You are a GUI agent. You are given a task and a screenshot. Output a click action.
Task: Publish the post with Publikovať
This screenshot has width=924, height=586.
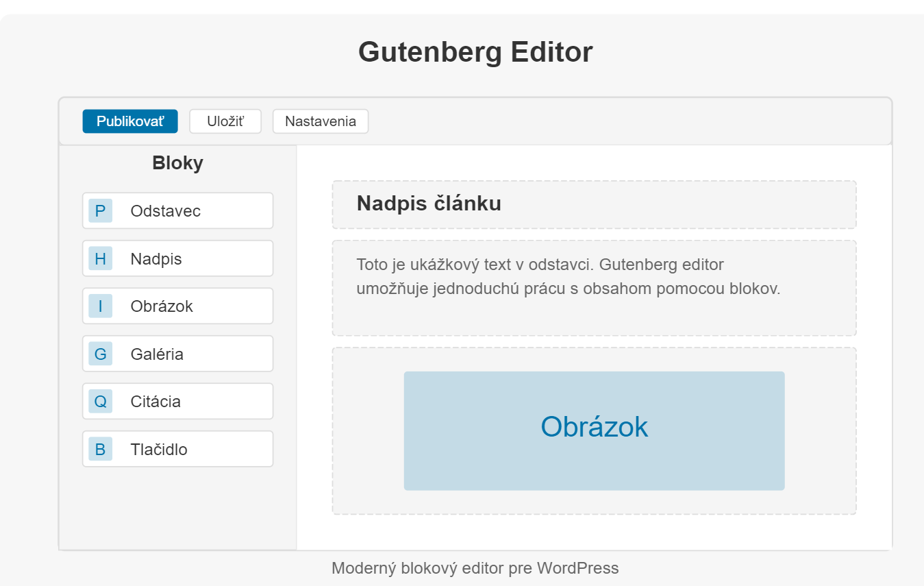130,121
